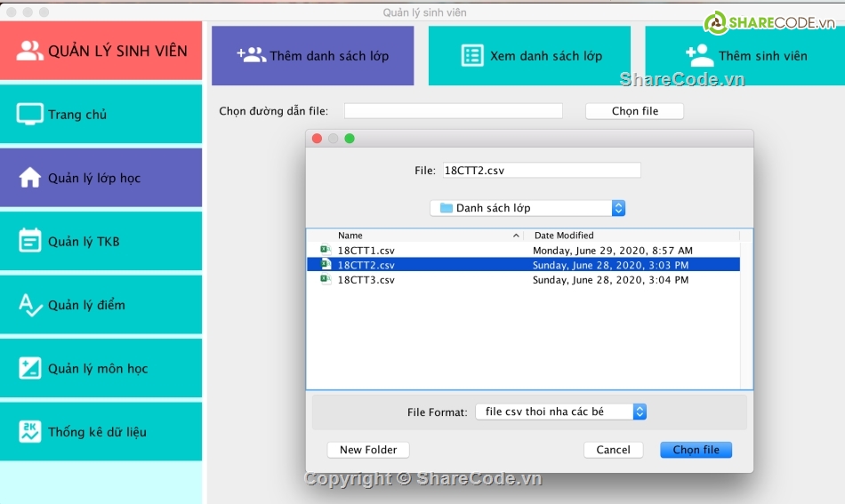Create a New Folder in dialog
845x504 pixels.
pyautogui.click(x=368, y=450)
